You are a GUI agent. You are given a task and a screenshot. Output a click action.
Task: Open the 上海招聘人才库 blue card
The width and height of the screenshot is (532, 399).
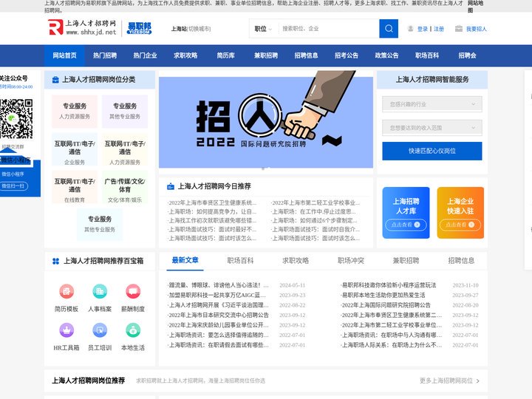(406, 213)
